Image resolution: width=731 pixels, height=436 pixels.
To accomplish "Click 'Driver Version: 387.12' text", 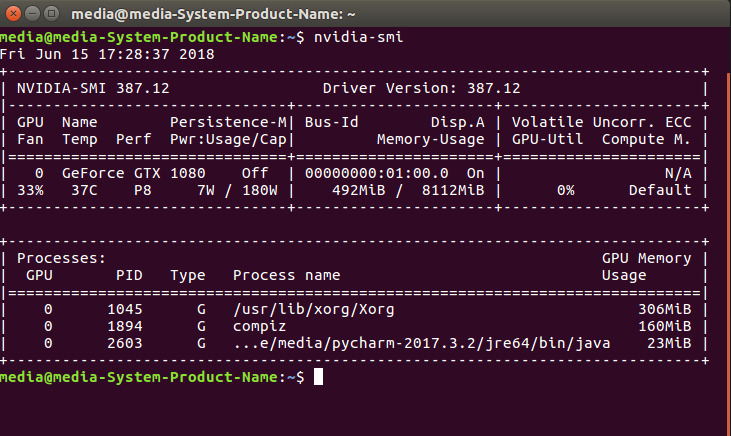I will coord(421,88).
